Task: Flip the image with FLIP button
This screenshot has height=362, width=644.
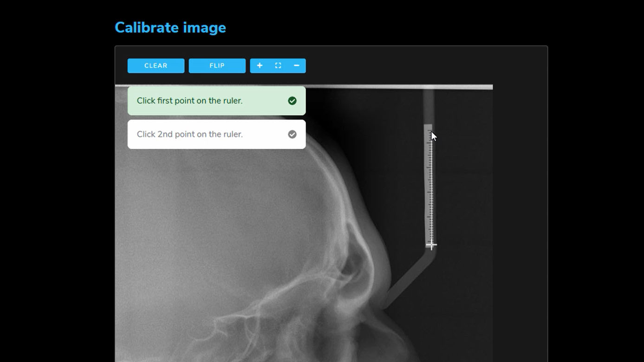Action: pyautogui.click(x=217, y=66)
